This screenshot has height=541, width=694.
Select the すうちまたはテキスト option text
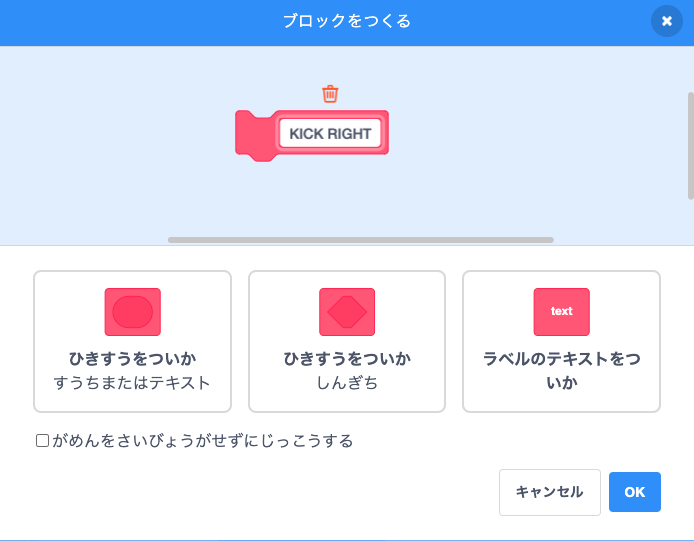pyautogui.click(x=132, y=383)
